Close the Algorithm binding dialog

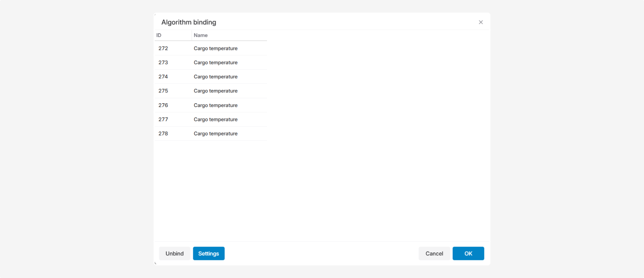pyautogui.click(x=481, y=22)
